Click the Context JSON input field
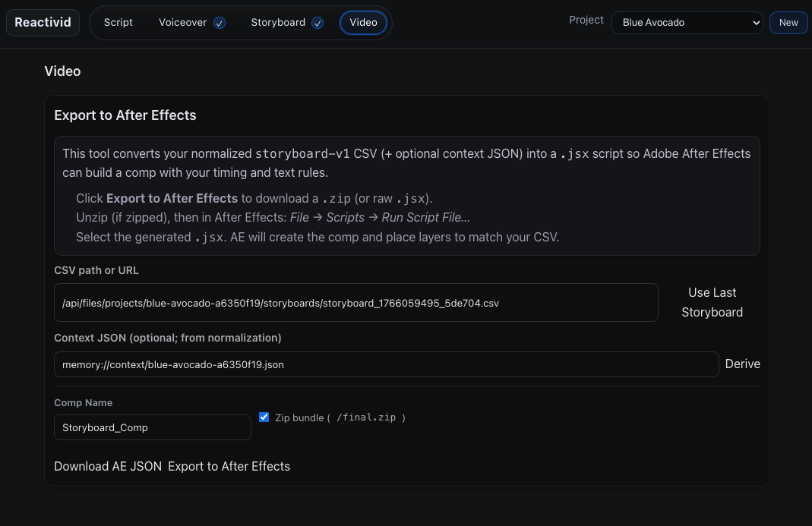The image size is (812, 526). 386,364
